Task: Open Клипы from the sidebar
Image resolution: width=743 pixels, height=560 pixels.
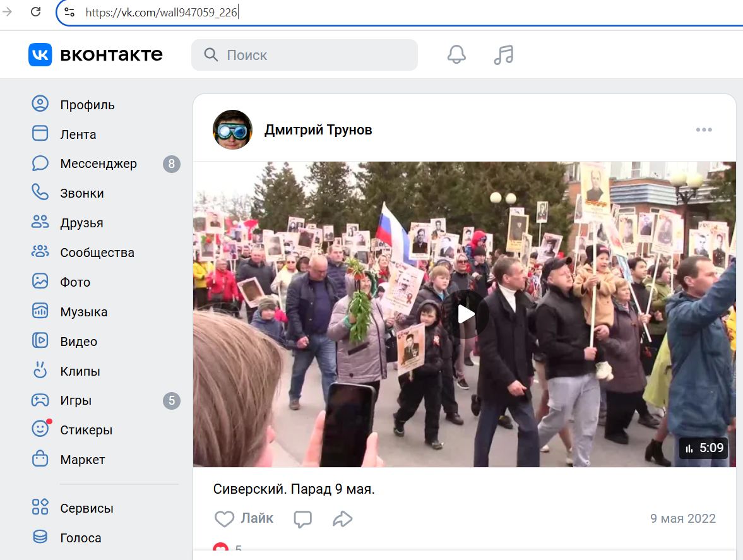Action: click(80, 371)
